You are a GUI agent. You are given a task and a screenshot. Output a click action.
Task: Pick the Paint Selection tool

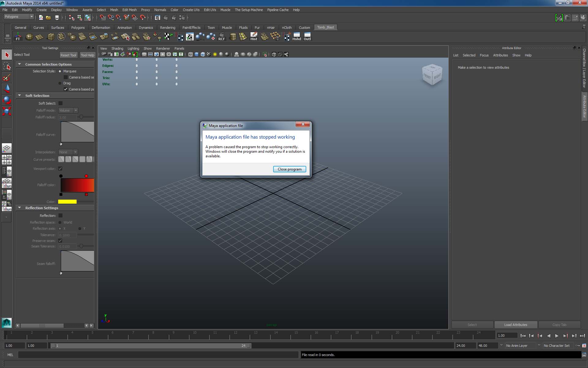point(7,78)
